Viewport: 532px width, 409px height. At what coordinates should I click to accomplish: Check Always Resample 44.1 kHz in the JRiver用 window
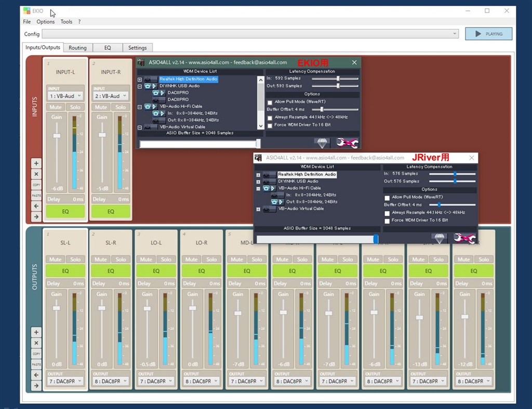click(x=387, y=213)
